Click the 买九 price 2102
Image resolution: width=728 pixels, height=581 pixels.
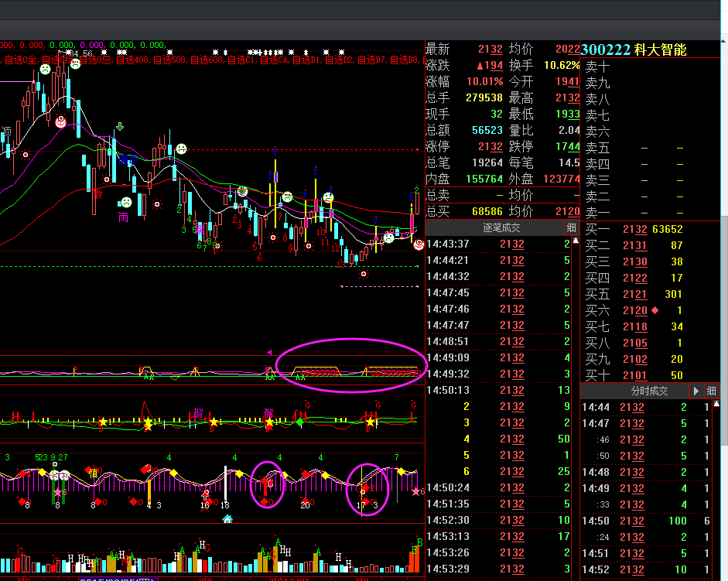(x=634, y=359)
